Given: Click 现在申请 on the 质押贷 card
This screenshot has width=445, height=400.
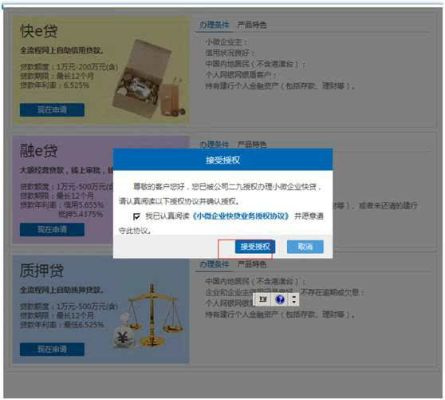Looking at the screenshot, I should (x=52, y=349).
